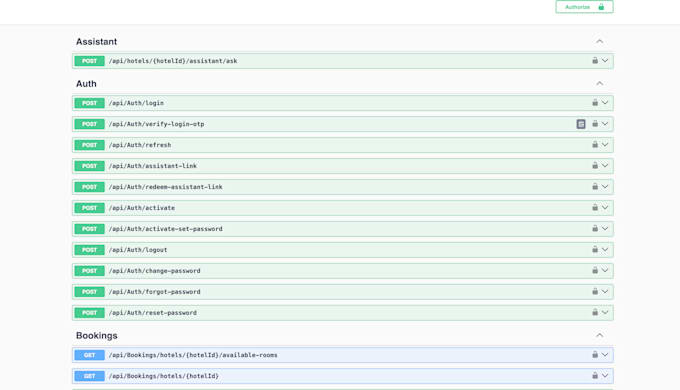Click path text /api/Auth/logout
Image resolution: width=680 pixels, height=390 pixels.
[x=138, y=250]
